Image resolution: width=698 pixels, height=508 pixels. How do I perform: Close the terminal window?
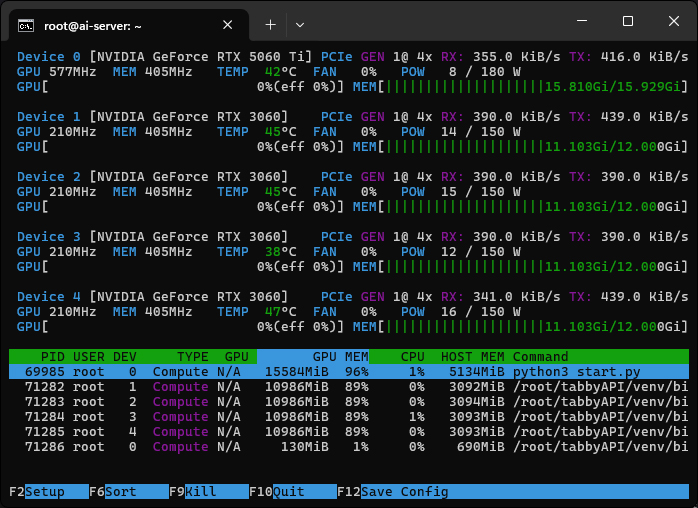674,21
